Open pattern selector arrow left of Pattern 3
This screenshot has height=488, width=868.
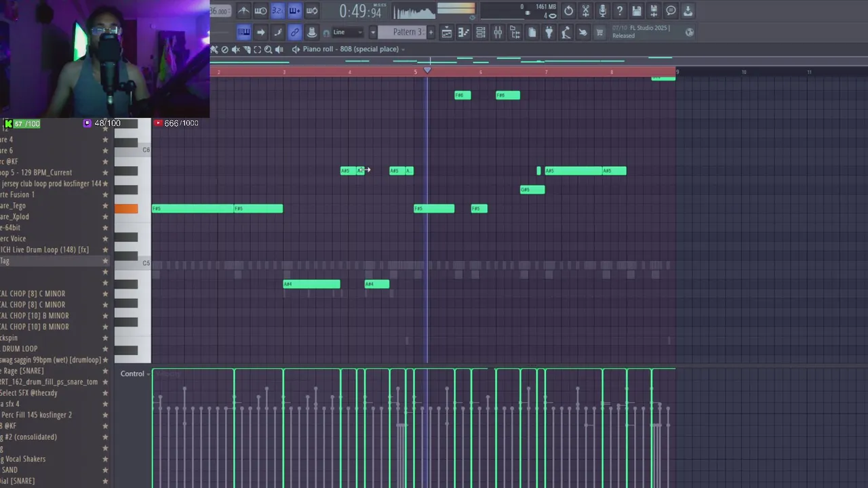pyautogui.click(x=372, y=32)
